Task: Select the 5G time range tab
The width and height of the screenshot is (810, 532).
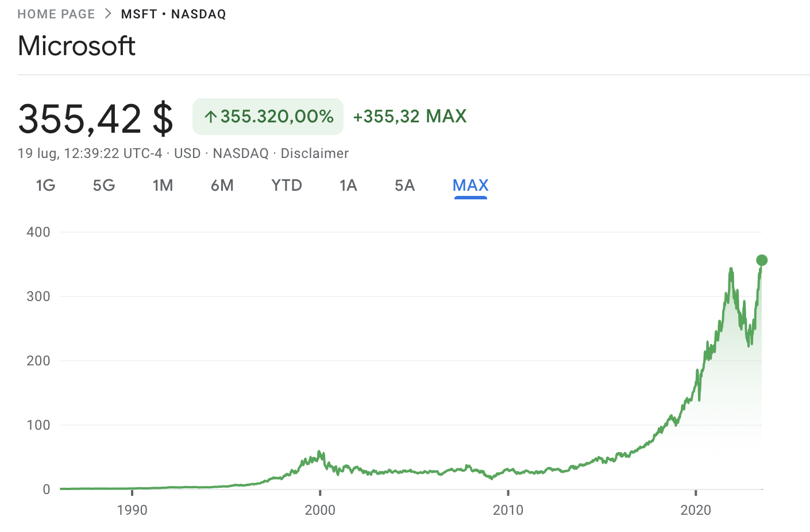Action: 104,185
